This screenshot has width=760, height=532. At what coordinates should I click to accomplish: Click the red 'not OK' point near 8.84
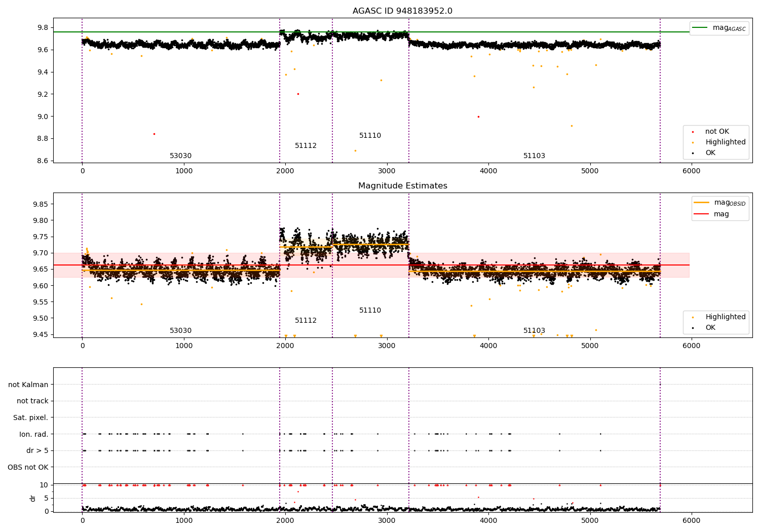(154, 134)
